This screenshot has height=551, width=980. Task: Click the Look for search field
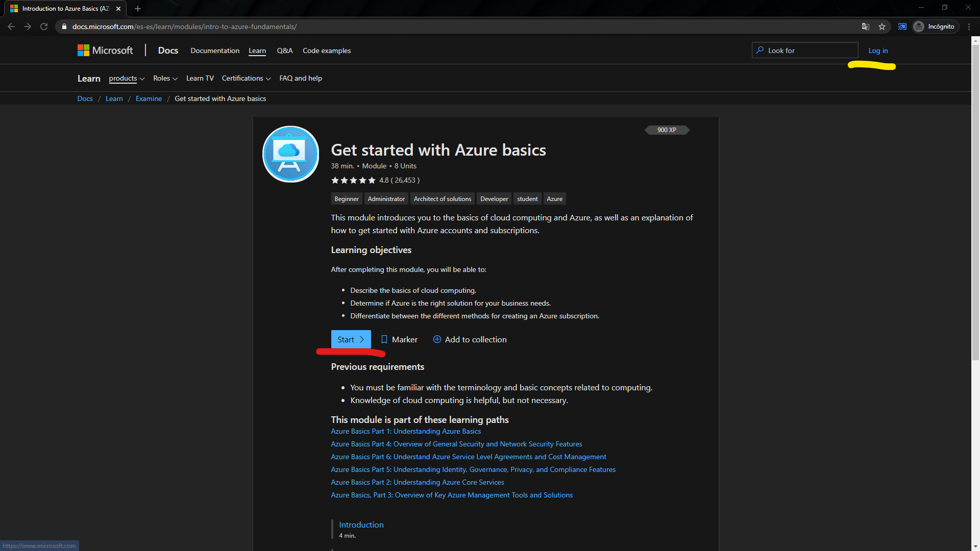(805, 50)
